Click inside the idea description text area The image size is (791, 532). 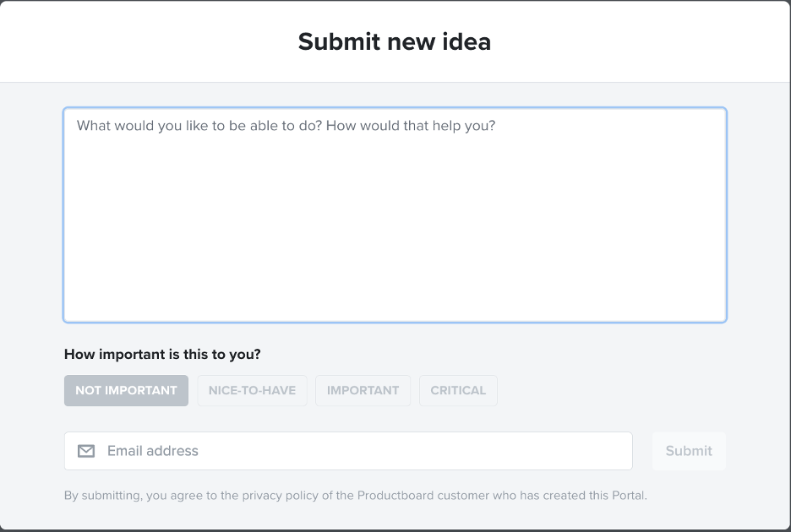coord(394,214)
